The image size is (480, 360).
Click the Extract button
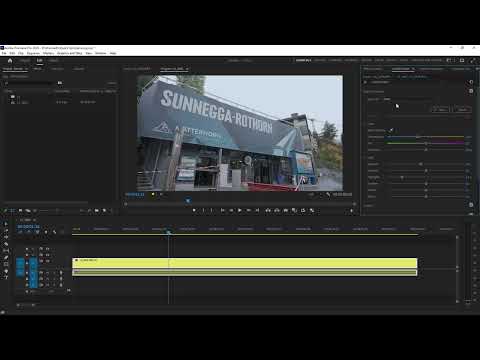(277, 210)
